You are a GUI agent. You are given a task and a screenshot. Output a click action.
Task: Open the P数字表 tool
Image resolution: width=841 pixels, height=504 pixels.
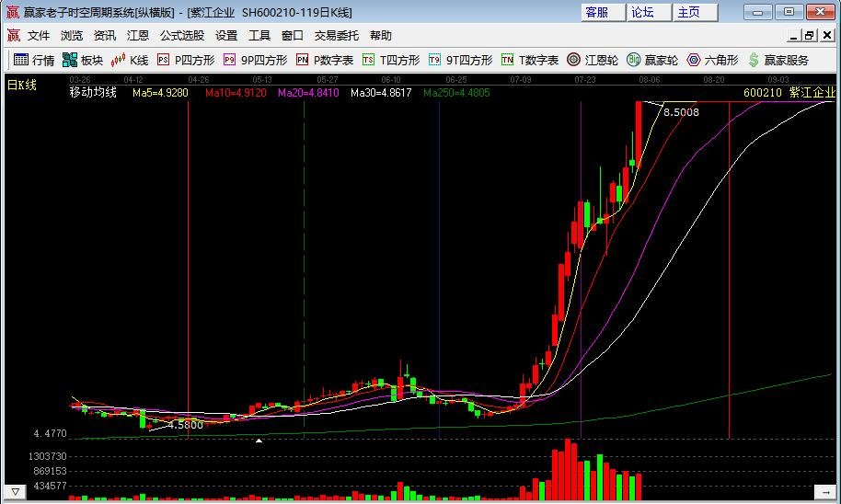point(325,60)
